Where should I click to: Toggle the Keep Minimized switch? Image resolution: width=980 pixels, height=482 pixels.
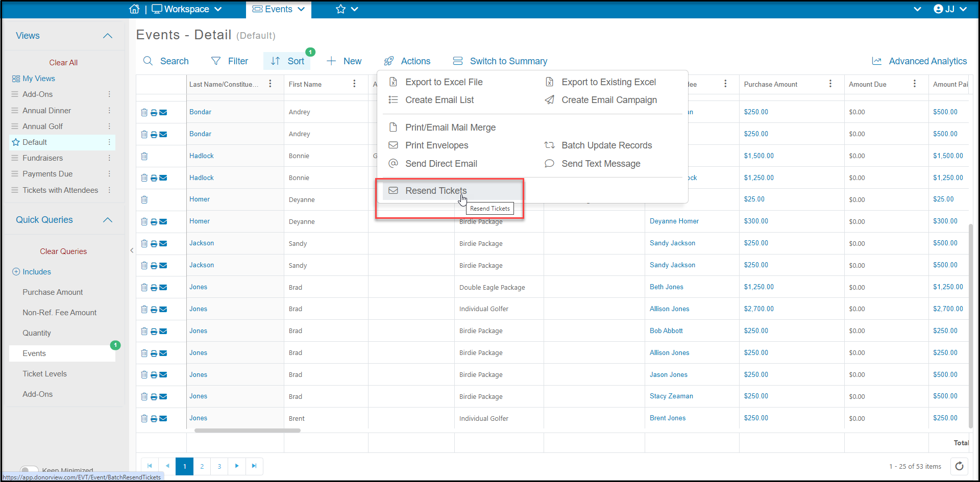coord(29,470)
